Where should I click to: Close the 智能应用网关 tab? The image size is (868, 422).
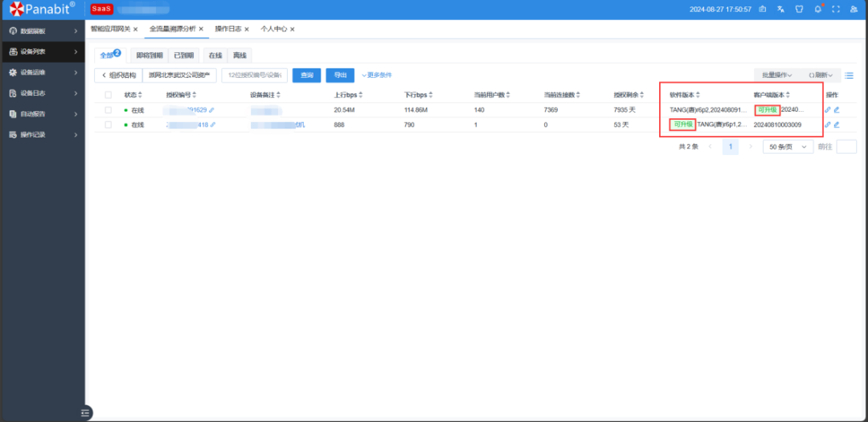[136, 30]
